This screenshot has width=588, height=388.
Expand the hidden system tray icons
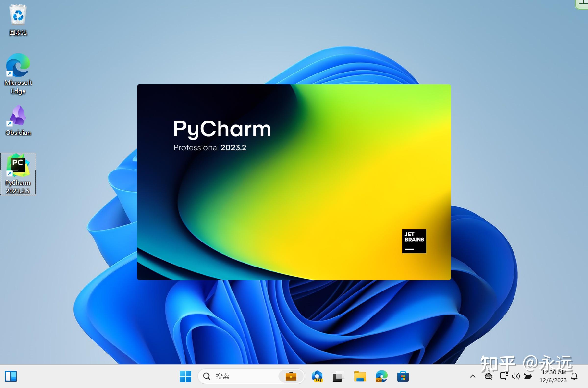tap(473, 376)
